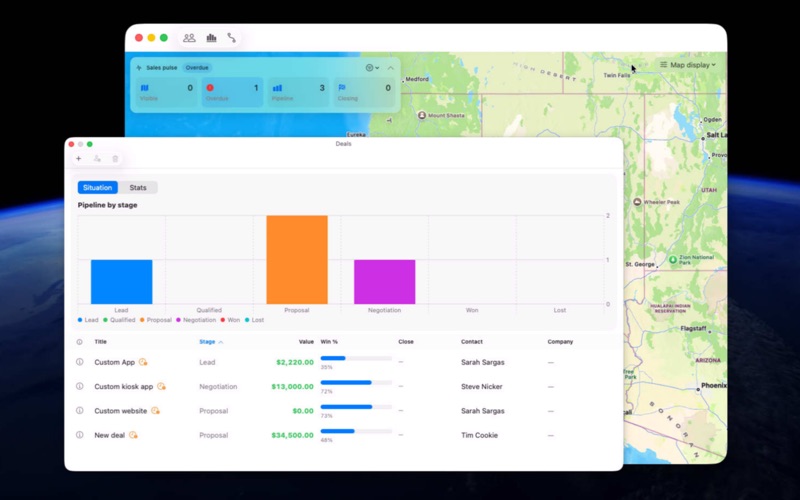
Task: Select the Visible count card
Action: (x=166, y=92)
